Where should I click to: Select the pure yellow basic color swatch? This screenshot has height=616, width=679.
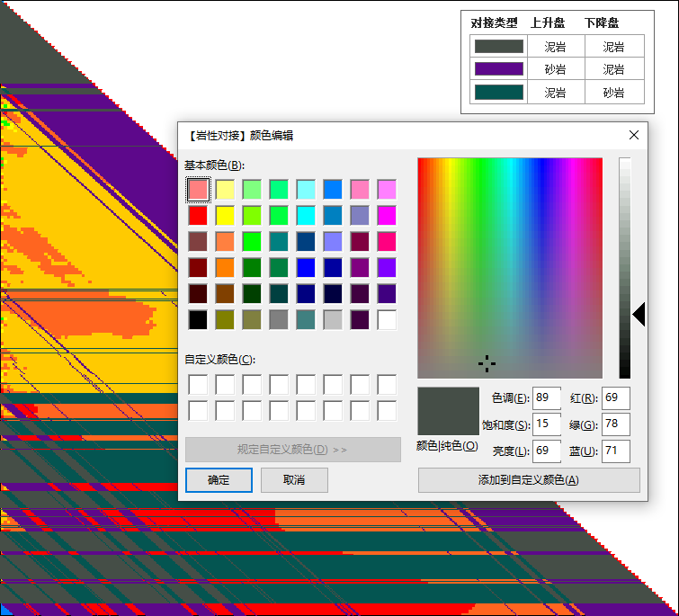225,216
